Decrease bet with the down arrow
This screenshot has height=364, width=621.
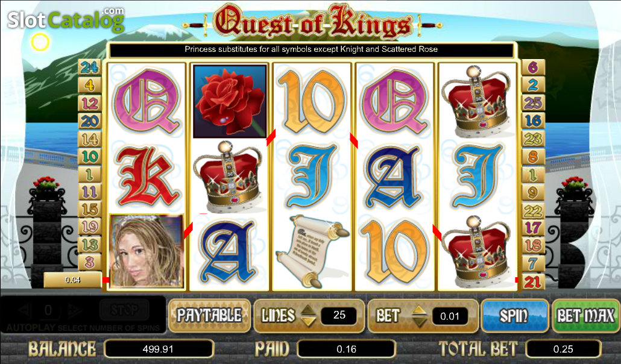(x=420, y=322)
